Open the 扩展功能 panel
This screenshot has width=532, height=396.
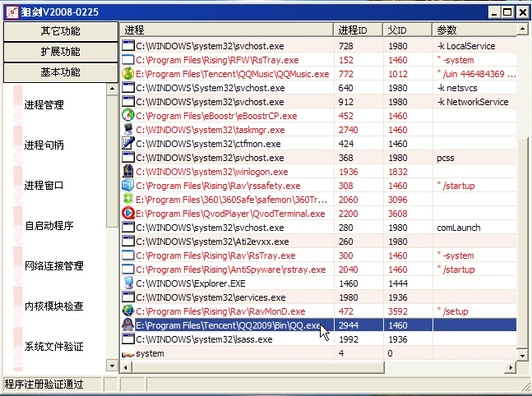click(61, 52)
